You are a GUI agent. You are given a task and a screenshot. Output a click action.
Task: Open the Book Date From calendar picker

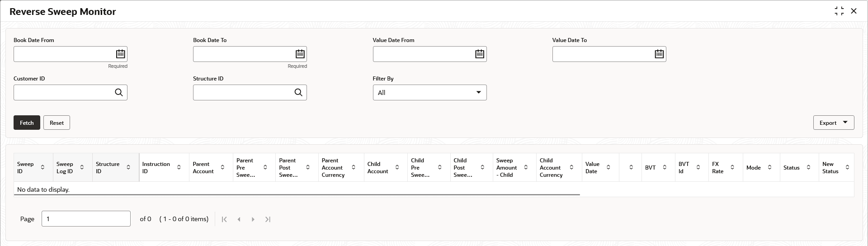[120, 54]
